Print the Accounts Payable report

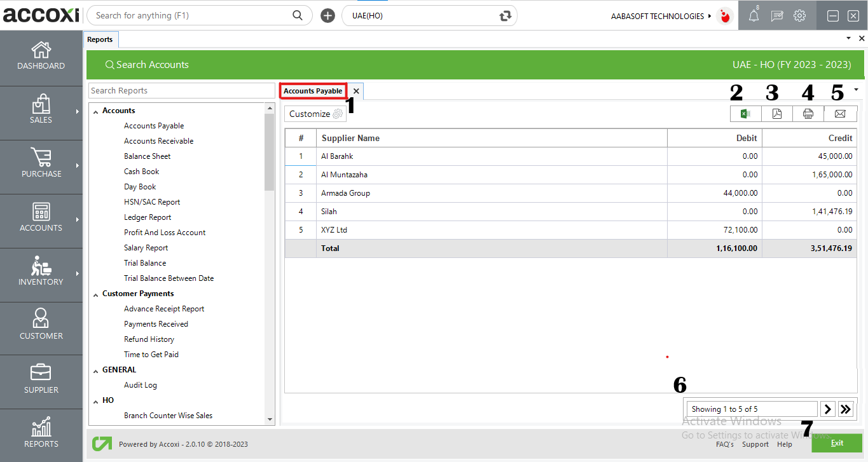pos(808,114)
